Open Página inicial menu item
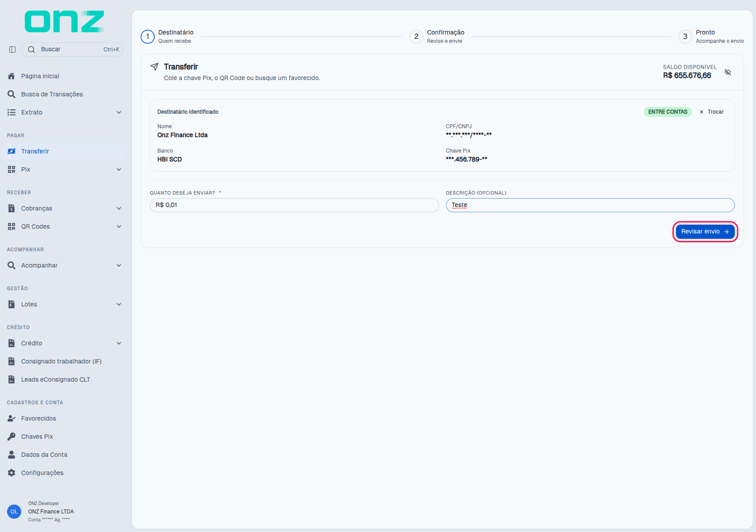 pyautogui.click(x=65, y=76)
